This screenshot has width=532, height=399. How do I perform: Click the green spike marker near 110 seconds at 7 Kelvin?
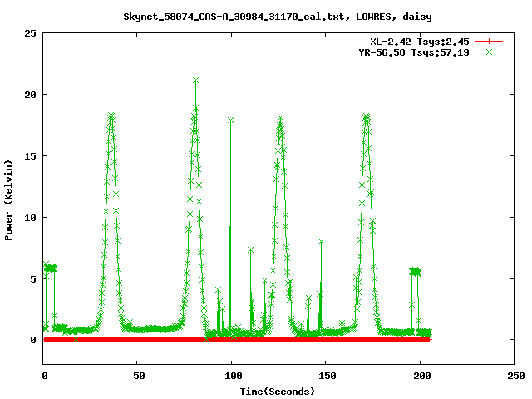[251, 250]
